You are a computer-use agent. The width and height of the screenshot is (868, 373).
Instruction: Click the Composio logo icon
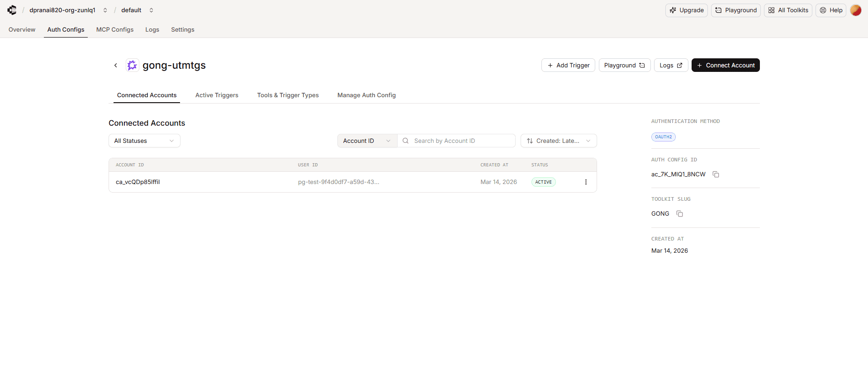click(12, 10)
